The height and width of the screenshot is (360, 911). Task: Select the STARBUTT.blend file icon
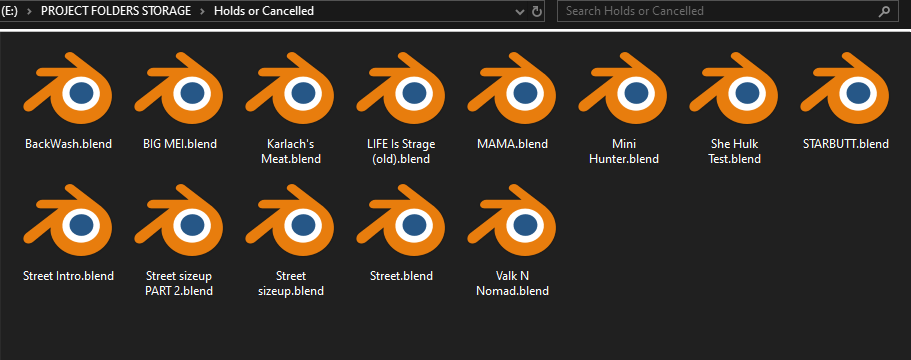845,88
